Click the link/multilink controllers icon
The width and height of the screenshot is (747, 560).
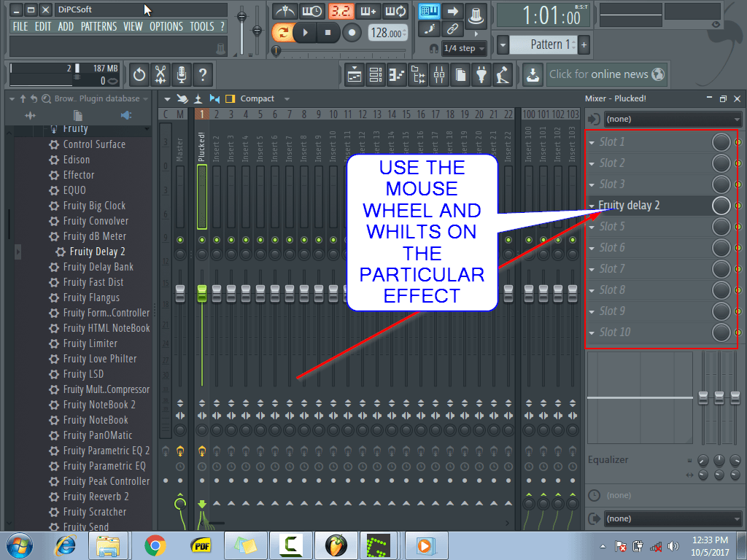click(x=452, y=28)
